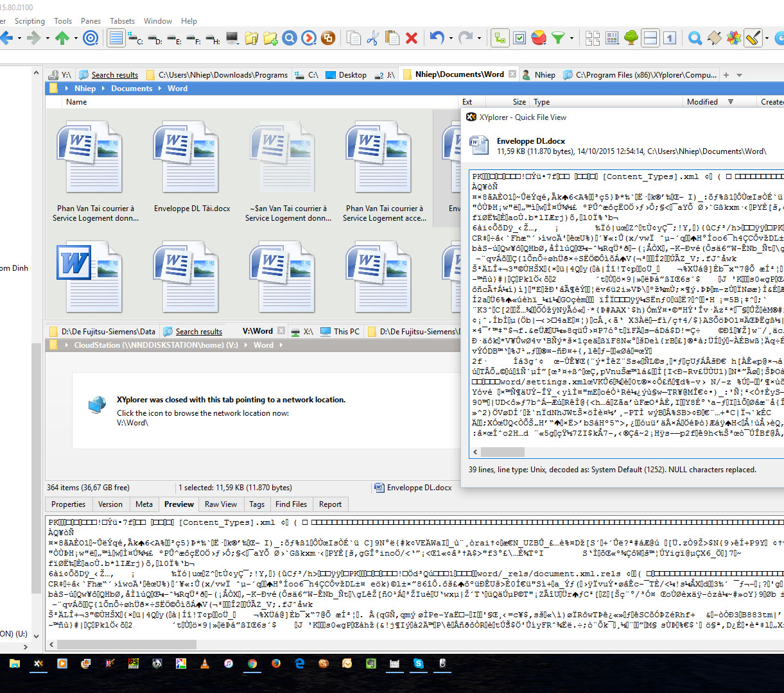Click the green tree icon in toolbar
The image size is (784, 693).
tap(631, 38)
